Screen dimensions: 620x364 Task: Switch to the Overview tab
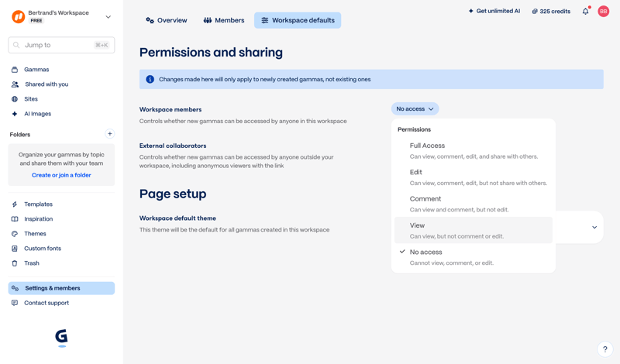[167, 20]
